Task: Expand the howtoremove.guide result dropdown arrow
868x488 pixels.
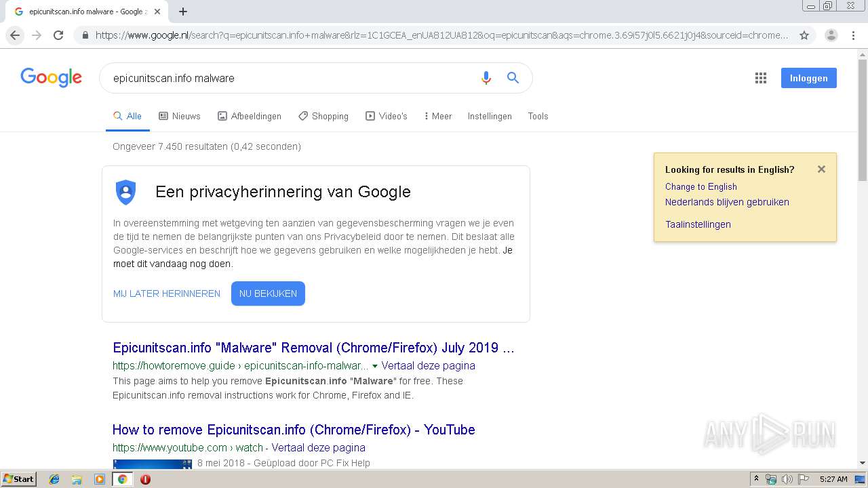Action: (x=375, y=366)
